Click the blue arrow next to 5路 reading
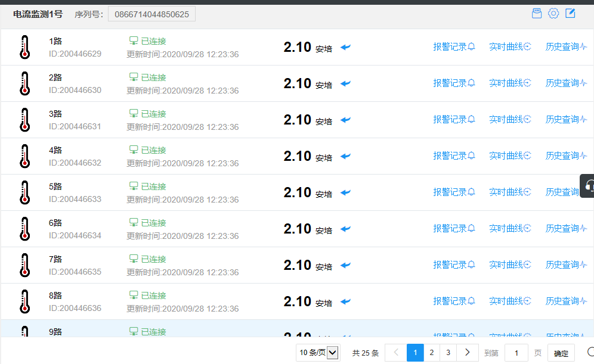The width and height of the screenshot is (594, 364). coord(345,192)
